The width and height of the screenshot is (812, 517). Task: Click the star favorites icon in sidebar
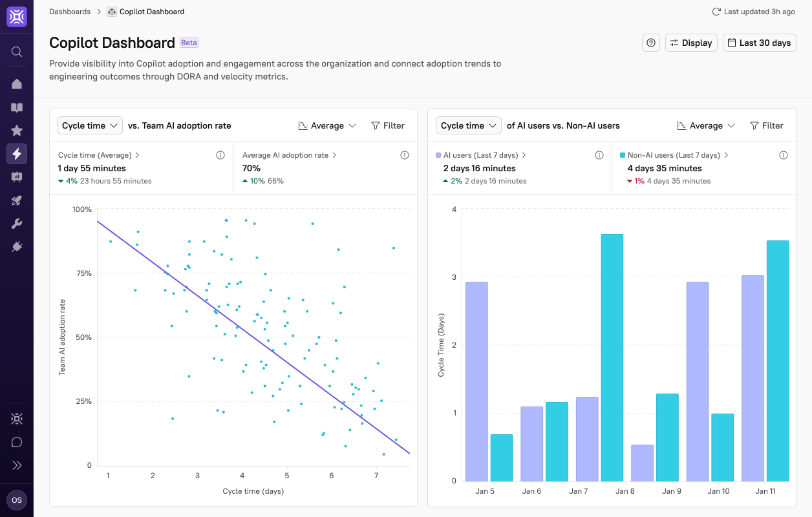16,130
